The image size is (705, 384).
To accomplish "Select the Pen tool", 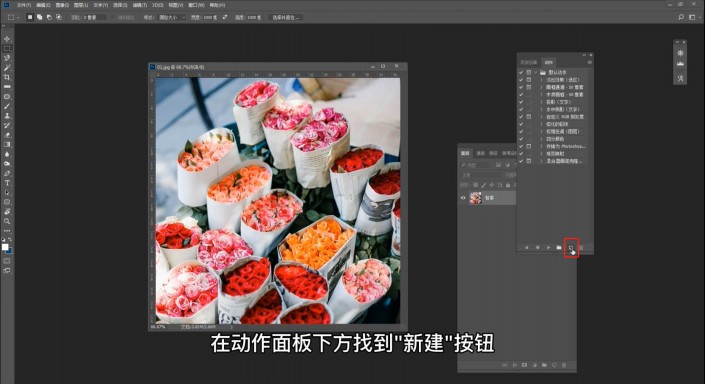I will tap(7, 173).
